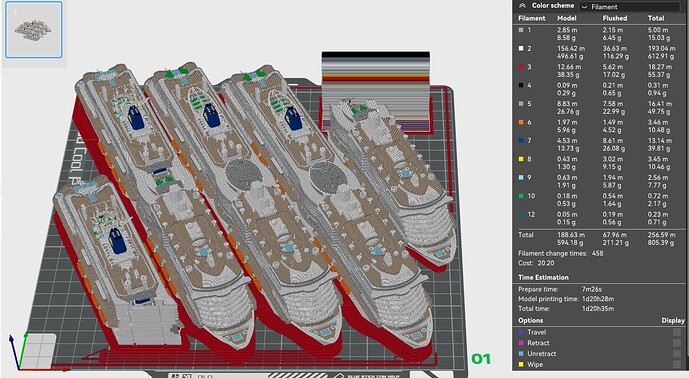Click filament 4 black color swatch
This screenshot has width=689, height=378.
(521, 86)
